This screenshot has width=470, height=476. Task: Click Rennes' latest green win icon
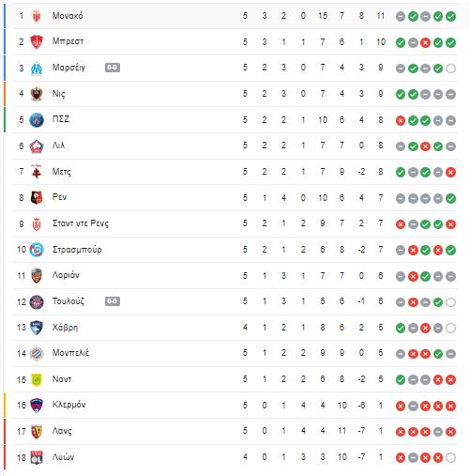[450, 198]
